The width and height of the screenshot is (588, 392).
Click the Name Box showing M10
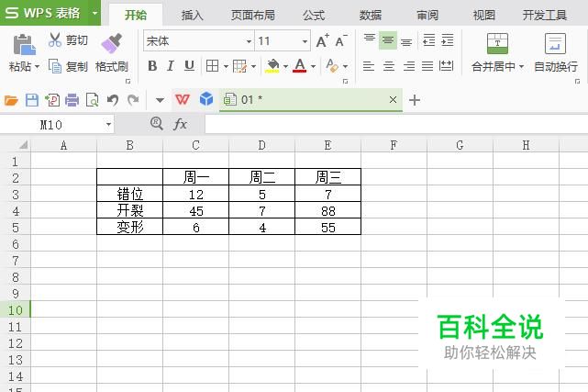51,125
